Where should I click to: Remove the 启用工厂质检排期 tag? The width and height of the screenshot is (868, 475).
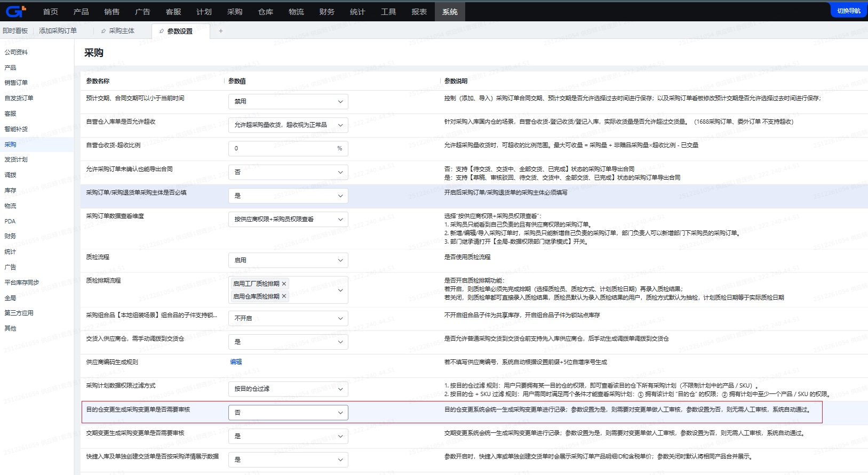pos(284,284)
